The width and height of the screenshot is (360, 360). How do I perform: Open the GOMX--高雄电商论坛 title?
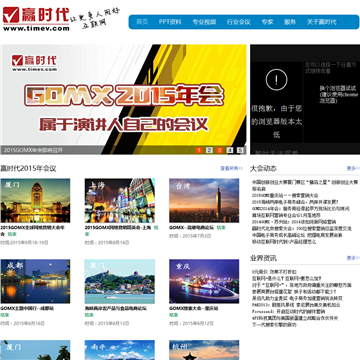[x=191, y=228]
